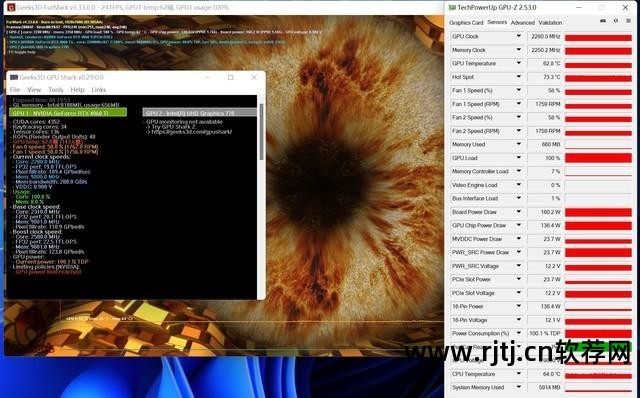Expand the GPU Clock sensor dropdown

519,36
